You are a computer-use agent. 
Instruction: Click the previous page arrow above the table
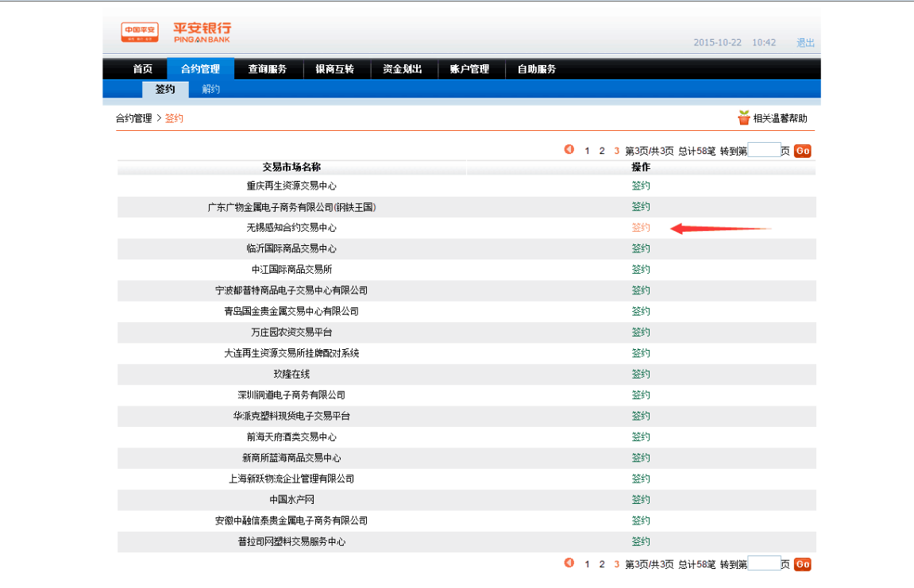pos(569,150)
